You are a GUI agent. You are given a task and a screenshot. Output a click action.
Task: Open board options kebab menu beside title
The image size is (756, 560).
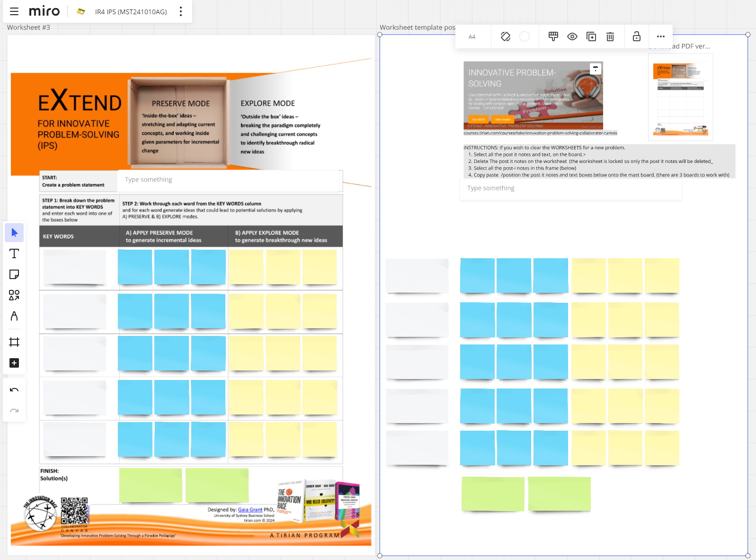pos(181,11)
